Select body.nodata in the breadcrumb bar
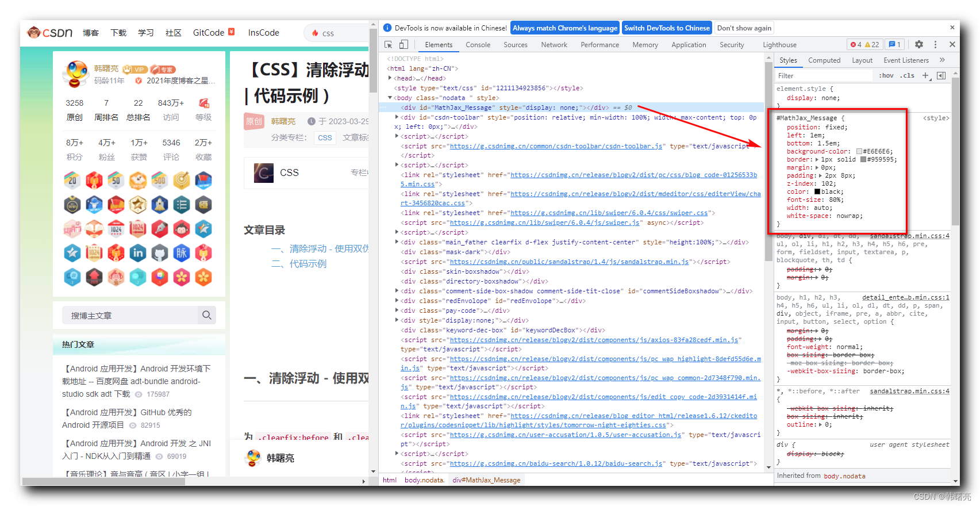 point(424,480)
